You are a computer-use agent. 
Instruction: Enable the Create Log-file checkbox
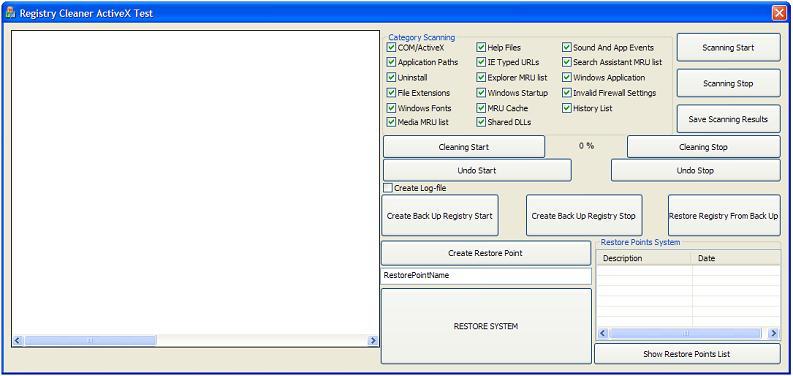coord(388,188)
